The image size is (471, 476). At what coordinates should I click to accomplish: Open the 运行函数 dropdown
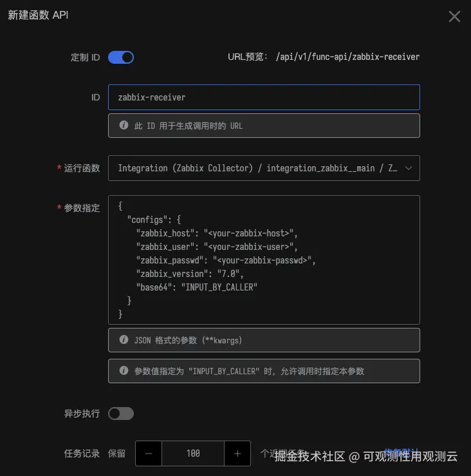264,168
